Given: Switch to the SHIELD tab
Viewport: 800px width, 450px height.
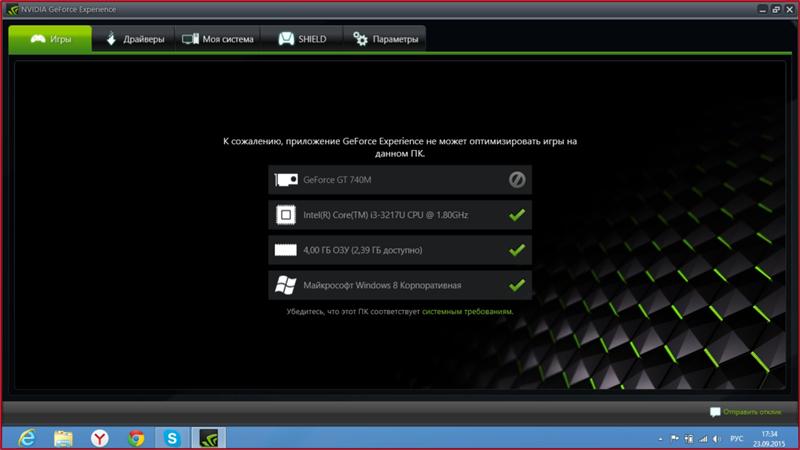Looking at the screenshot, I should point(302,39).
